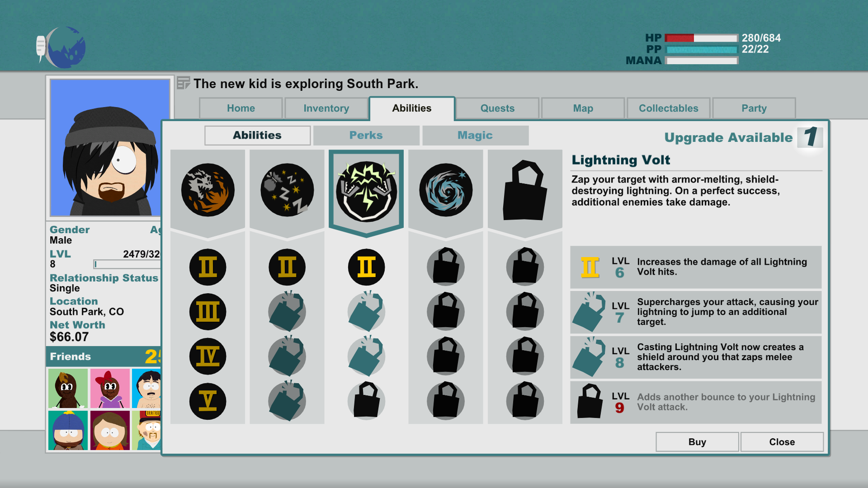This screenshot has height=488, width=868.
Task: Click the Friends header bar
Action: point(104,357)
